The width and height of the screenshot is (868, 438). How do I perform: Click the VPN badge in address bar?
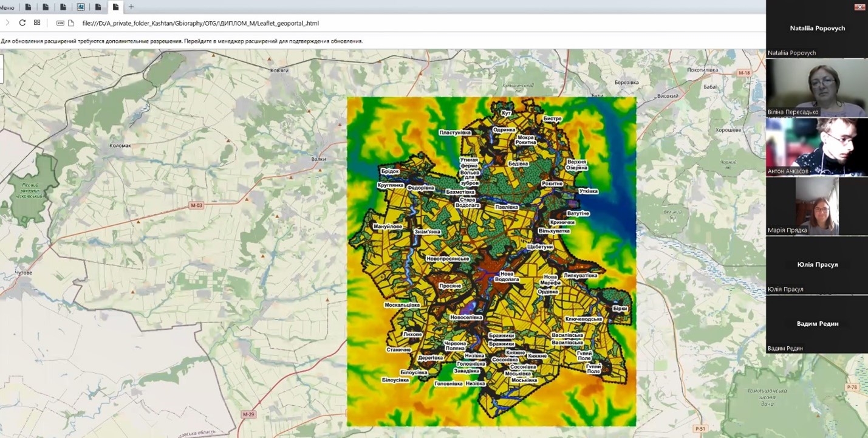(60, 23)
